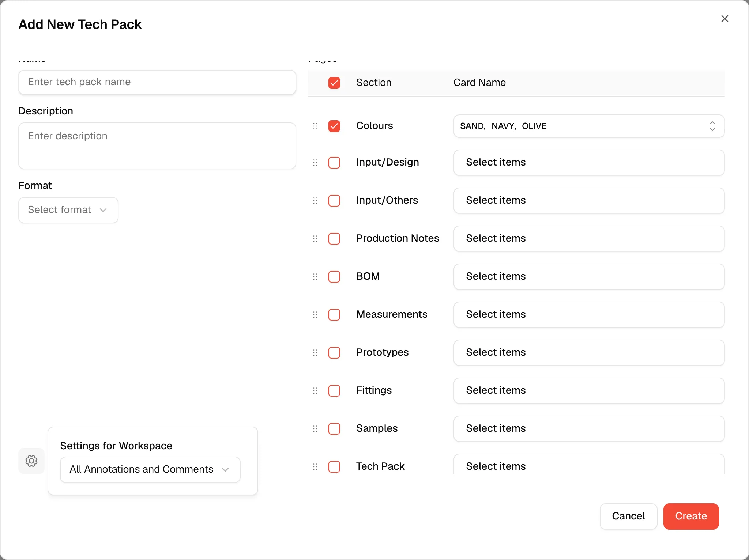The width and height of the screenshot is (749, 560).
Task: Grab the drag handle for Input/Design row
Action: [x=315, y=163]
